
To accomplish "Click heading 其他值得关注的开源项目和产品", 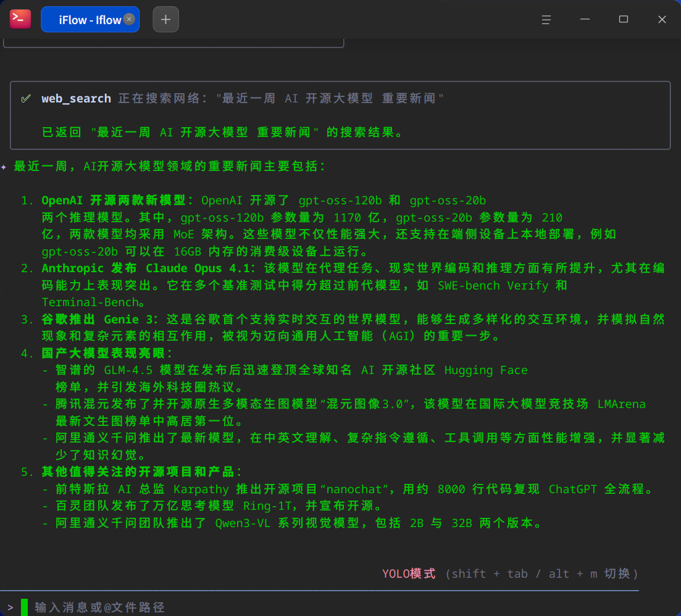I will (x=138, y=472).
